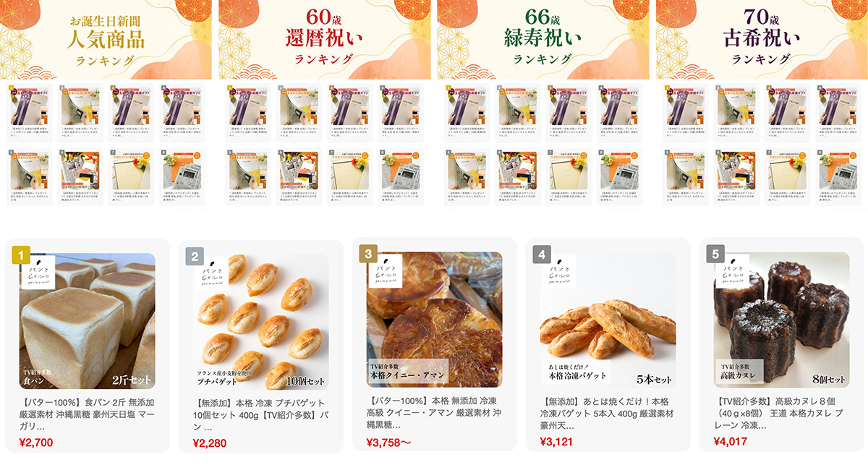Open the 高級カヌレ 8個セット product image

[x=782, y=320]
